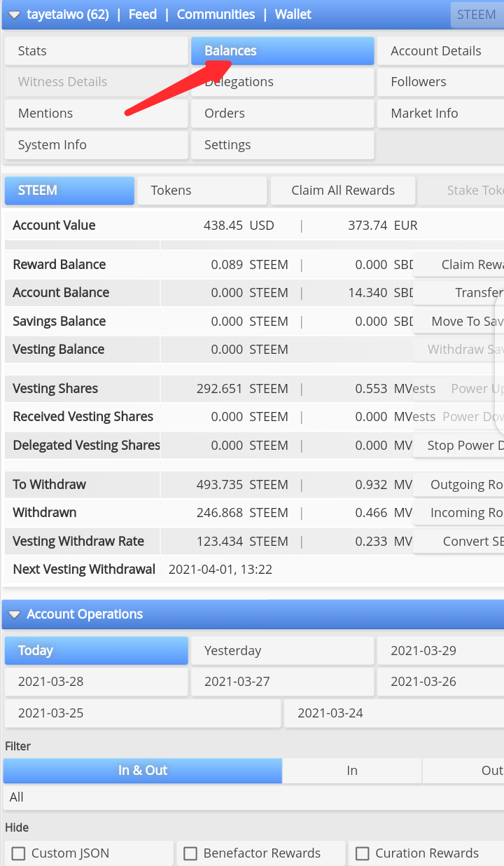The image size is (504, 866).
Task: Click the Received Vesting Shares label
Action: (83, 417)
